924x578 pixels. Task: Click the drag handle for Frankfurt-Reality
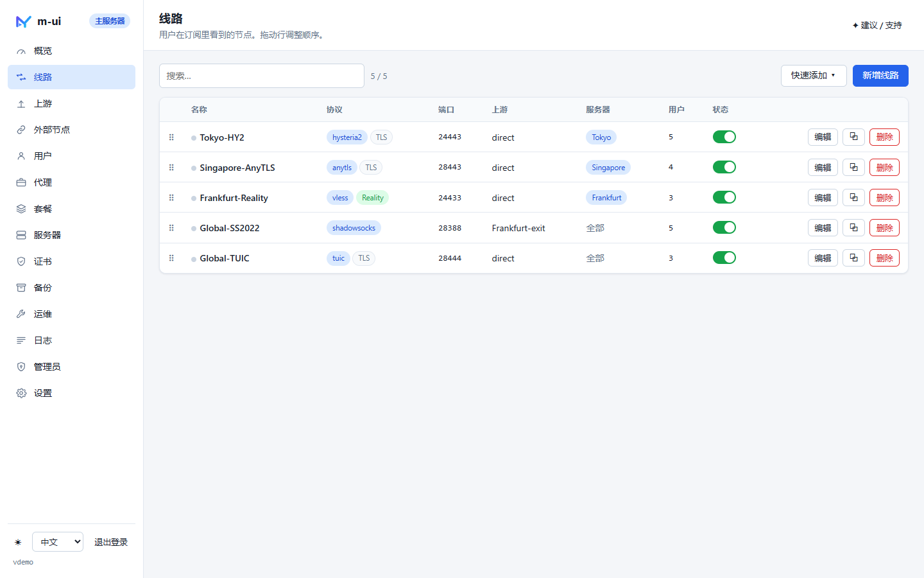click(x=171, y=197)
